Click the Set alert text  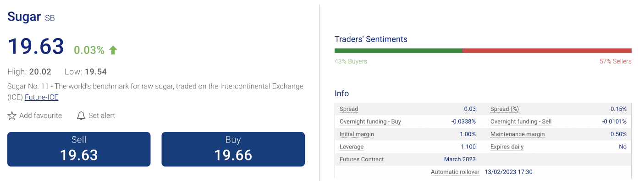102,115
